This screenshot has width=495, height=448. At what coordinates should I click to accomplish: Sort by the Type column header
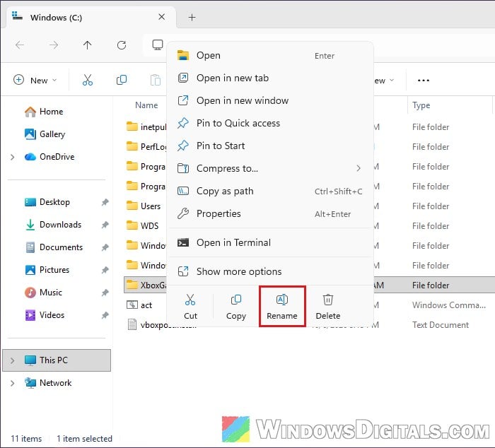point(421,105)
